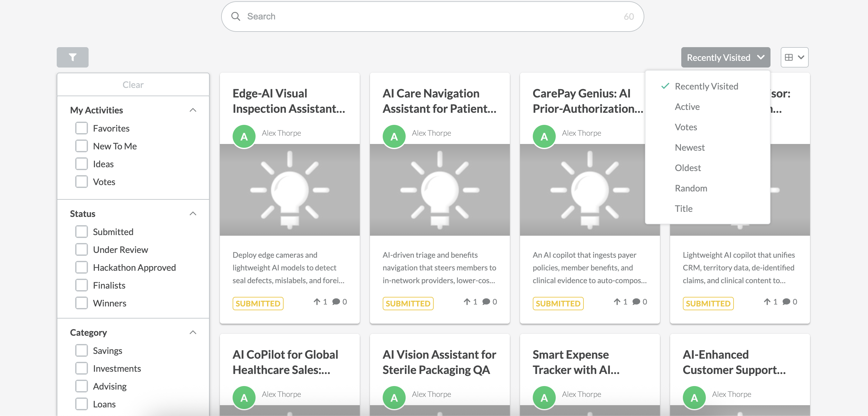This screenshot has height=416, width=868.
Task: Click 'AI-driven triage and benefits' description text
Action: 430,255
